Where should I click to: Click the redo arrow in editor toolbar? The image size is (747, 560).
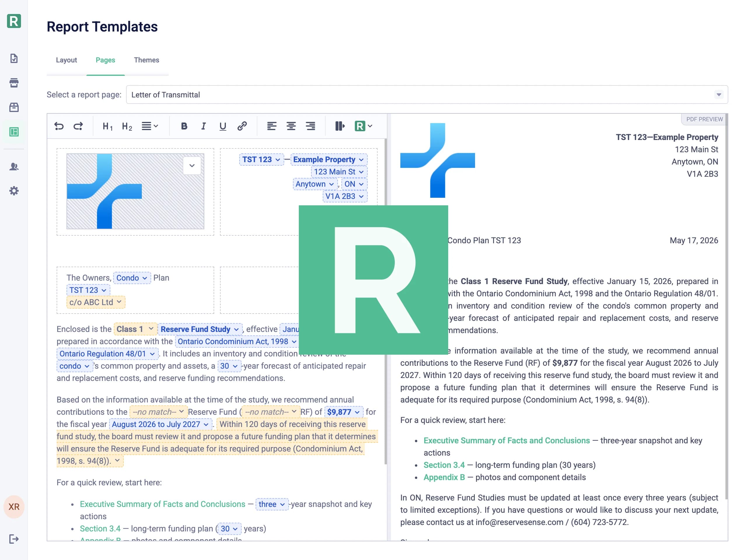(x=78, y=126)
